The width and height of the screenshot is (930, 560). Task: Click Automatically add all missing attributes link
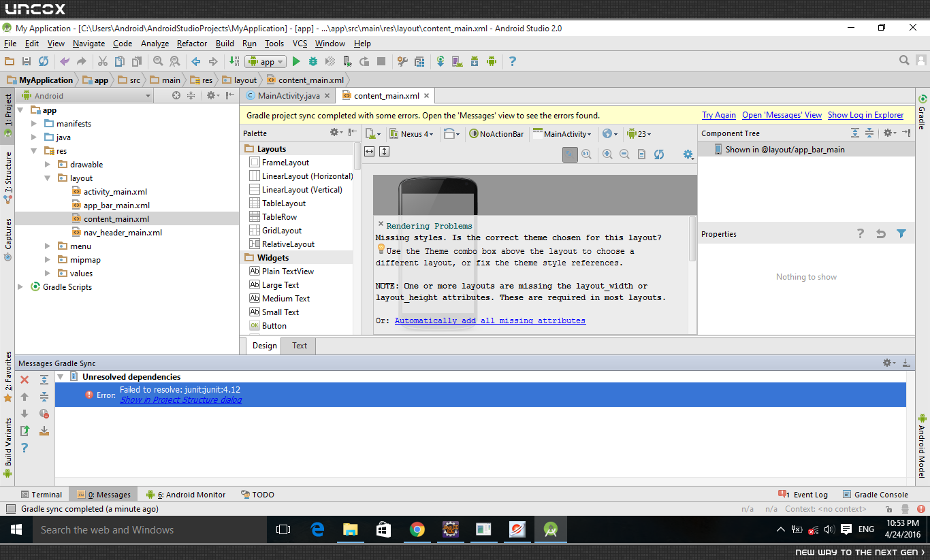click(490, 320)
